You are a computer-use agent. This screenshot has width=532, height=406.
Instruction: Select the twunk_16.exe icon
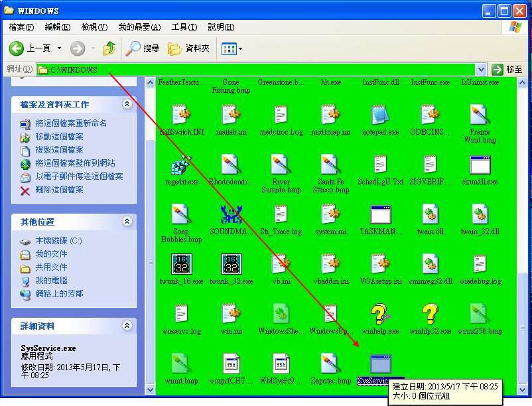182,263
